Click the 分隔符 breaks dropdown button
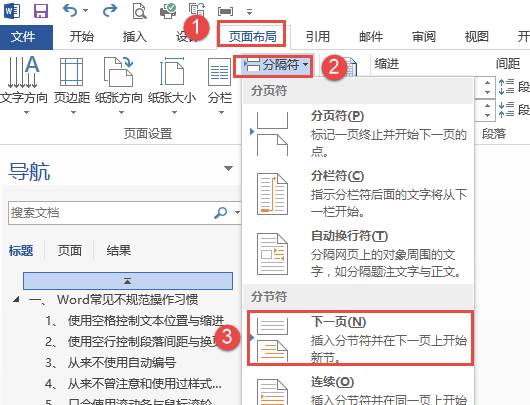The width and height of the screenshot is (530, 405). click(276, 64)
